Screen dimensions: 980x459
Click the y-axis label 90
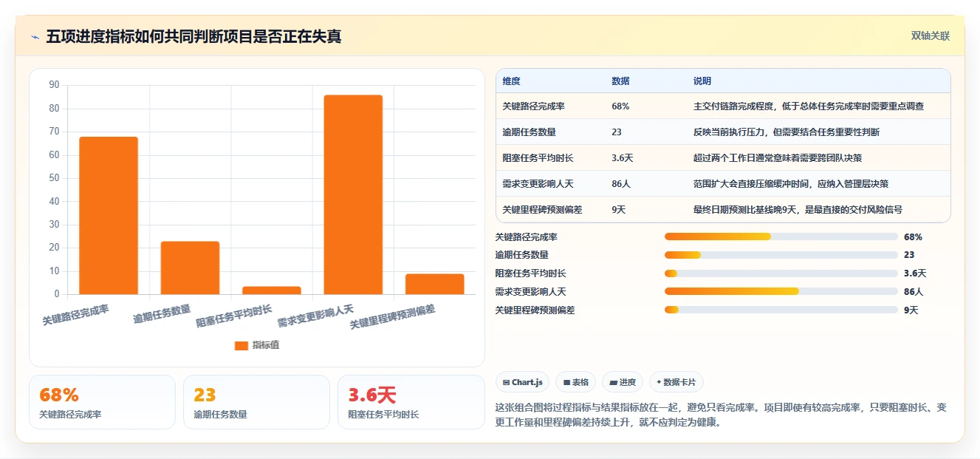point(54,85)
